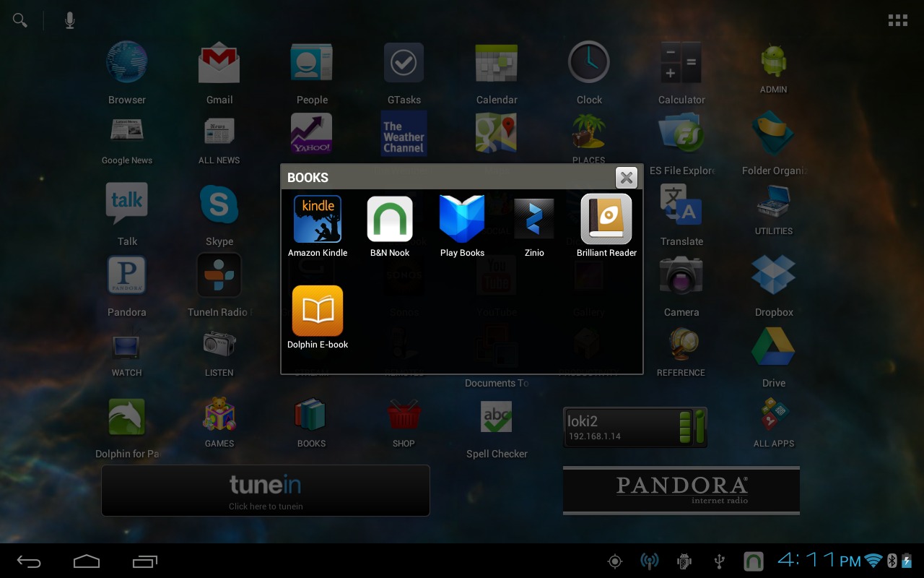Open Amazon Kindle in the Books folder
924x578 pixels.
[318, 226]
